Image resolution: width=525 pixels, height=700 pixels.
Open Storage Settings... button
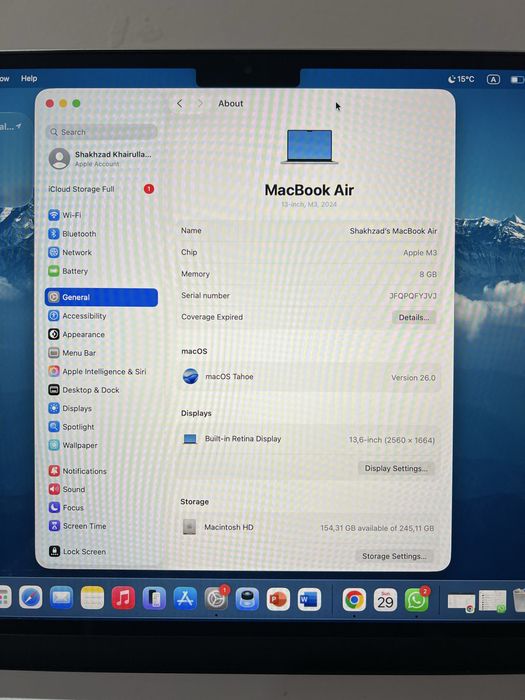[394, 556]
